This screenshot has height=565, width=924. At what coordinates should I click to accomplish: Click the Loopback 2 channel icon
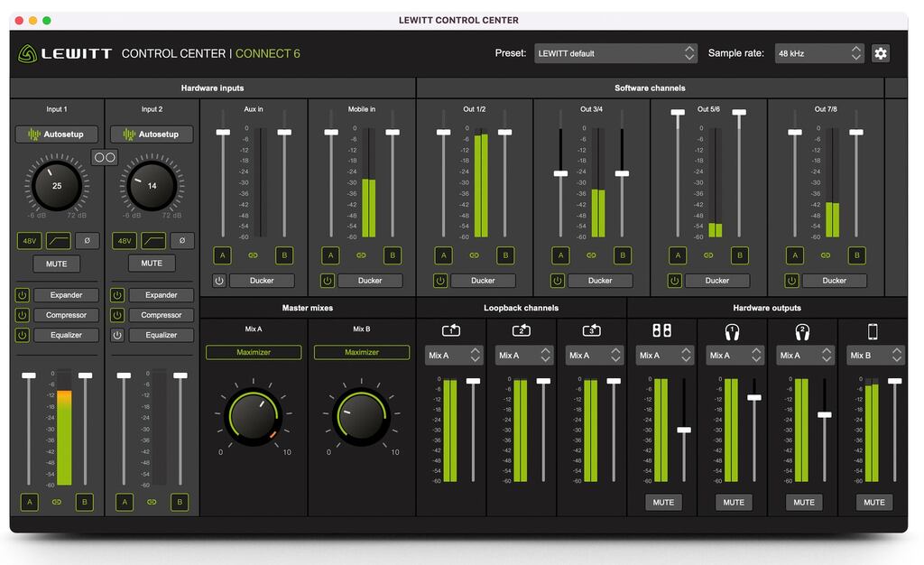click(x=522, y=330)
